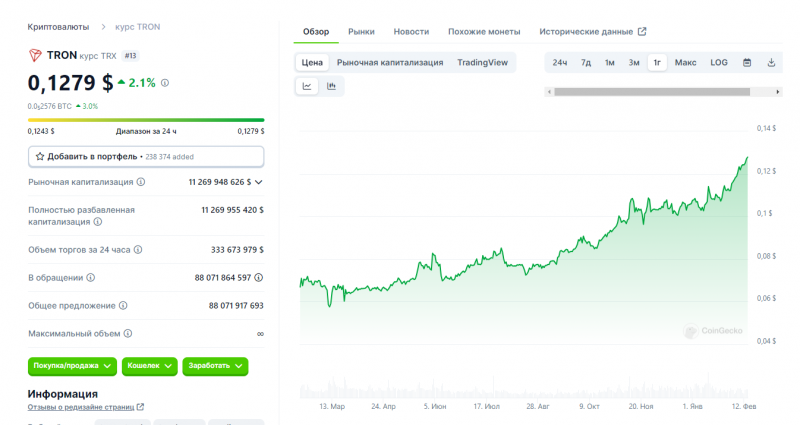Click the Информация heading

[x=63, y=394]
